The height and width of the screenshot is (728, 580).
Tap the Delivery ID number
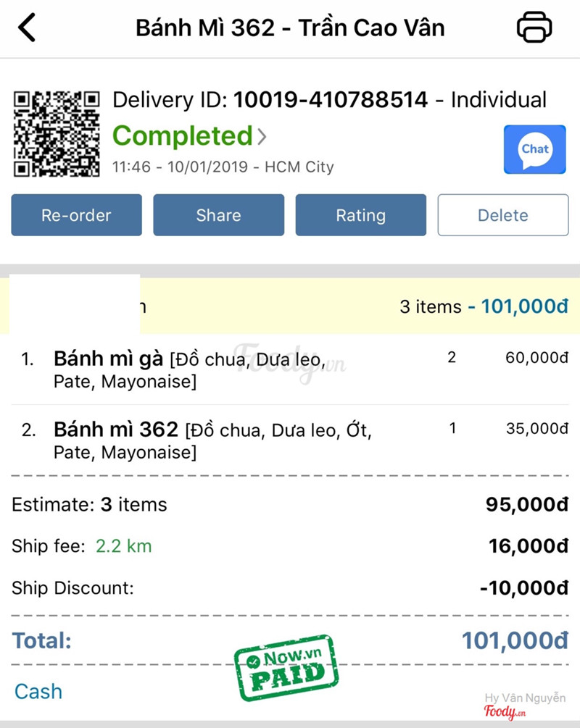[x=331, y=100]
